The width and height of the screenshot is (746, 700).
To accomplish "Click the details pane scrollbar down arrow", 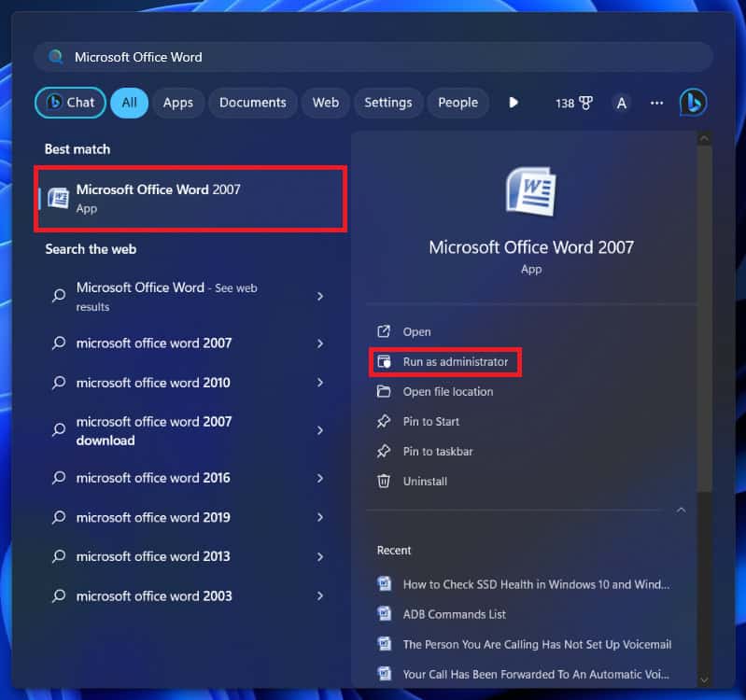I will click(x=705, y=680).
